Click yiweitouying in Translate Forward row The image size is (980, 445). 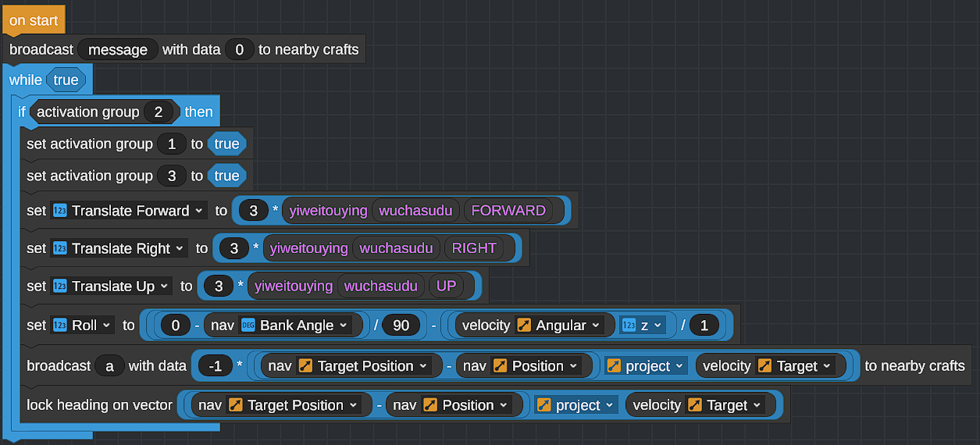329,211
